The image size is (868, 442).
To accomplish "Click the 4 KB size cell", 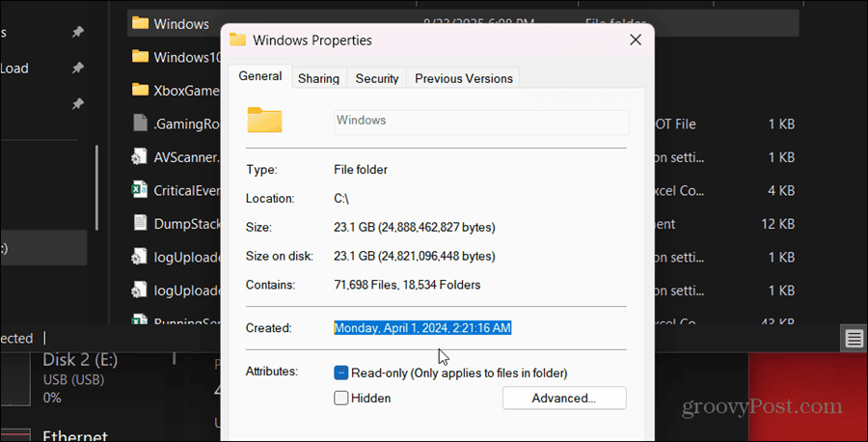I will [781, 190].
